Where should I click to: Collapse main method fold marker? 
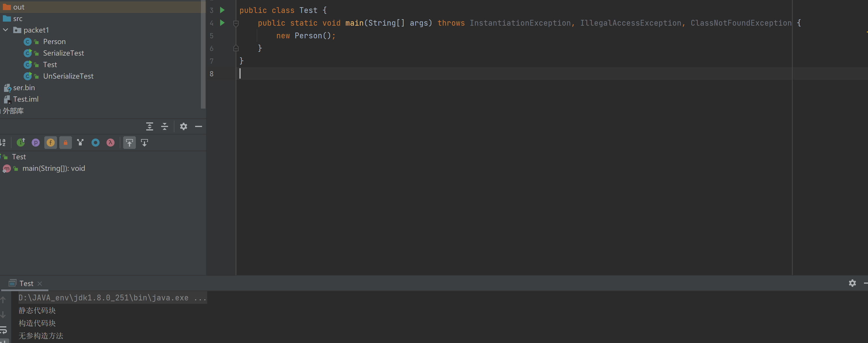coord(236,23)
